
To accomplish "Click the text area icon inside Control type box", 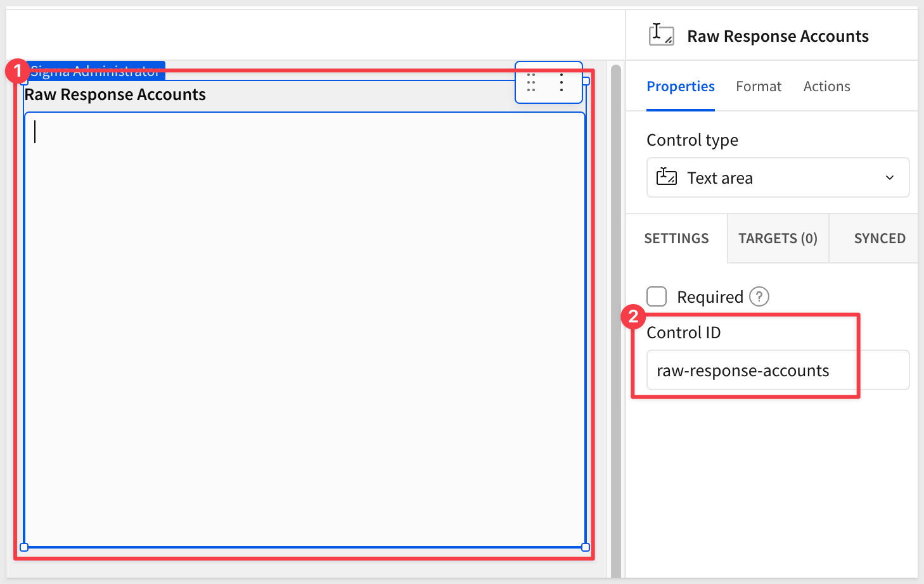I will pos(666,177).
